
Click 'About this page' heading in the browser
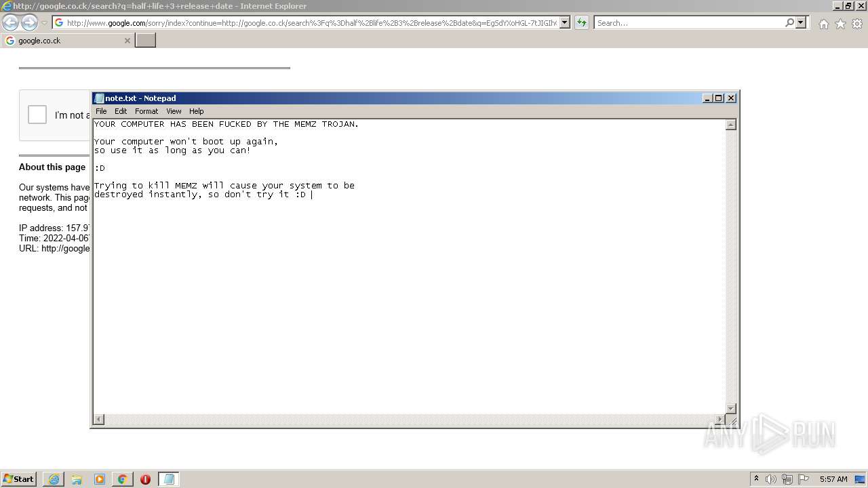(52, 167)
